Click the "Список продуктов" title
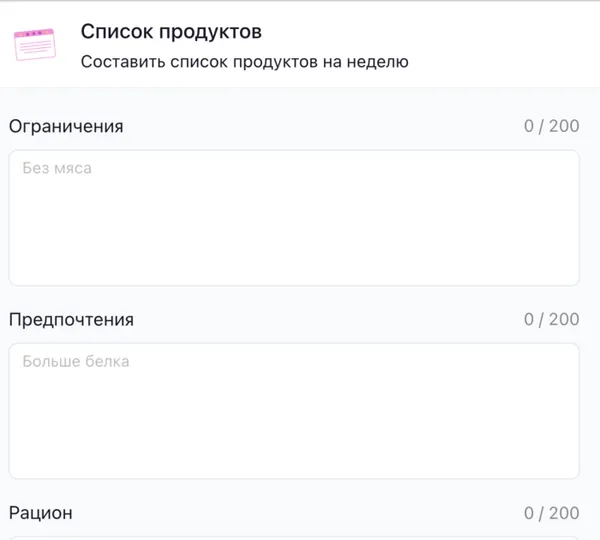The height and width of the screenshot is (540, 600). point(171,31)
